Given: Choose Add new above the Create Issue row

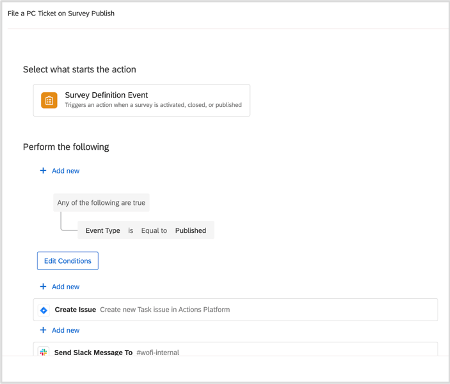Looking at the screenshot, I should 66,287.
